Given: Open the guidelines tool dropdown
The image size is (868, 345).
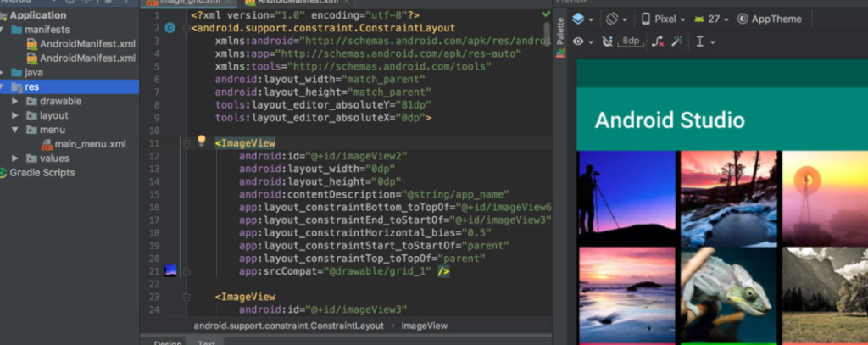Looking at the screenshot, I should (x=704, y=42).
